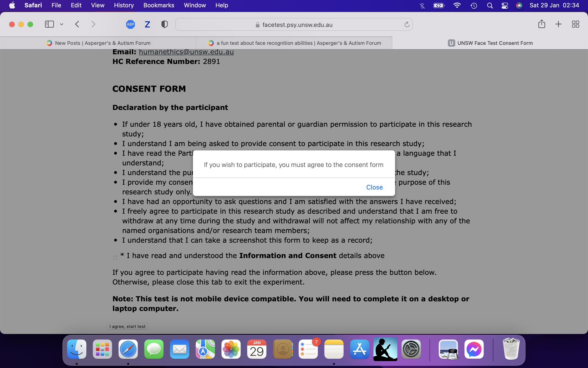Open the View menu

point(98,5)
